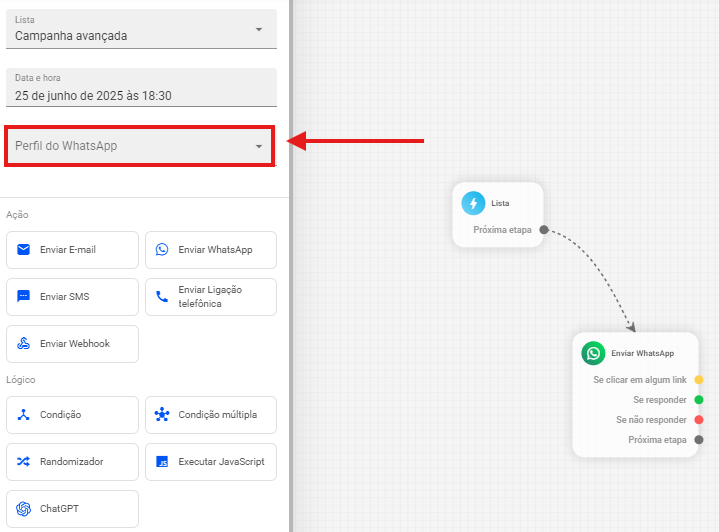
Task: Expand the Perfil do WhatsApp dropdown
Action: (138, 146)
